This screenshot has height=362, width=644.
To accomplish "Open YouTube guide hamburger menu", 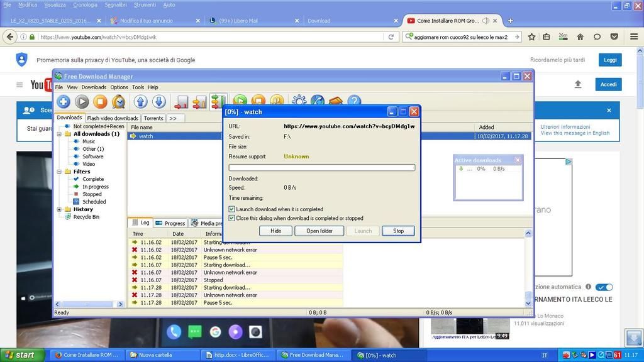I will (19, 85).
